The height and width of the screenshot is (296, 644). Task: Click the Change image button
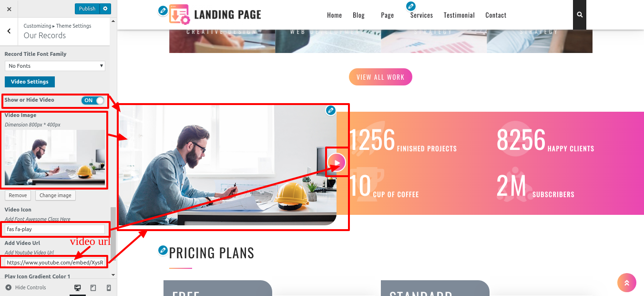[55, 195]
